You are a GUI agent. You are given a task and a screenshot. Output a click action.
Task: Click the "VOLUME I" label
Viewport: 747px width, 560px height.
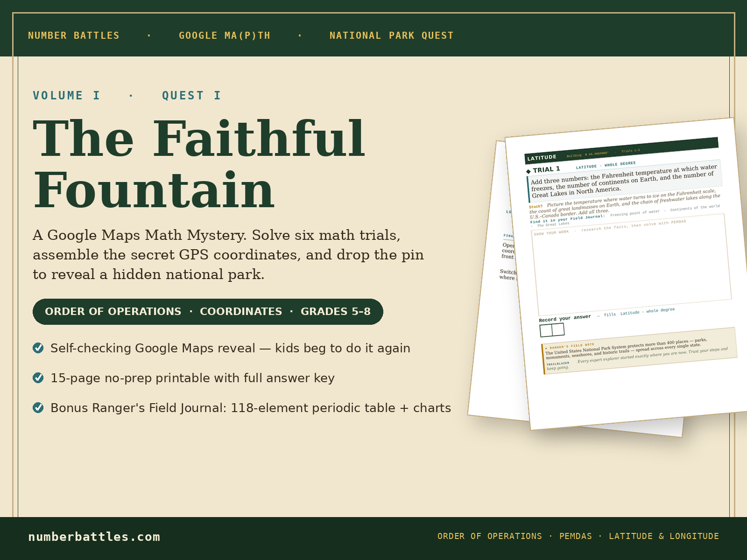coord(66,96)
